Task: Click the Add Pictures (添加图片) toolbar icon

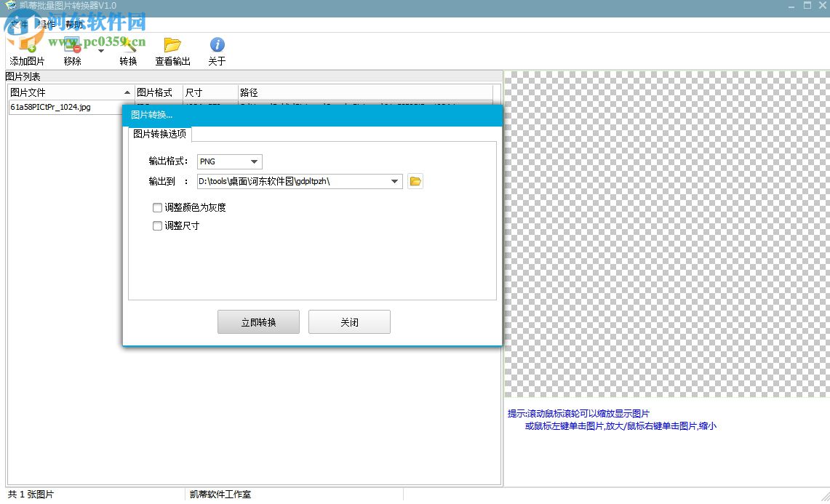Action: [x=27, y=51]
